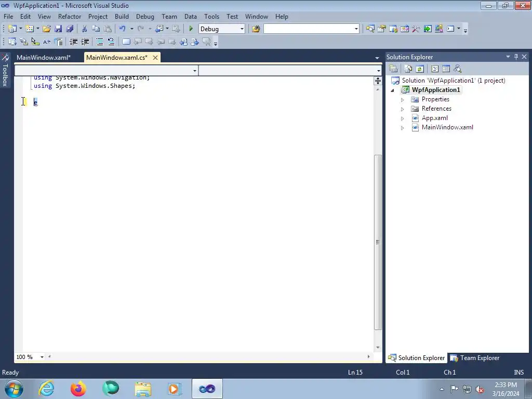This screenshot has width=532, height=399.
Task: Switch to the MainWindow.xaml* tab
Action: 44,57
